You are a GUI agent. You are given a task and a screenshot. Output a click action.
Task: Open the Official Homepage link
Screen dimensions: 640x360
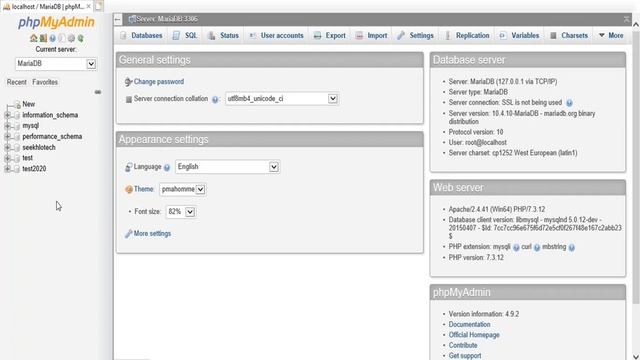pyautogui.click(x=474, y=335)
